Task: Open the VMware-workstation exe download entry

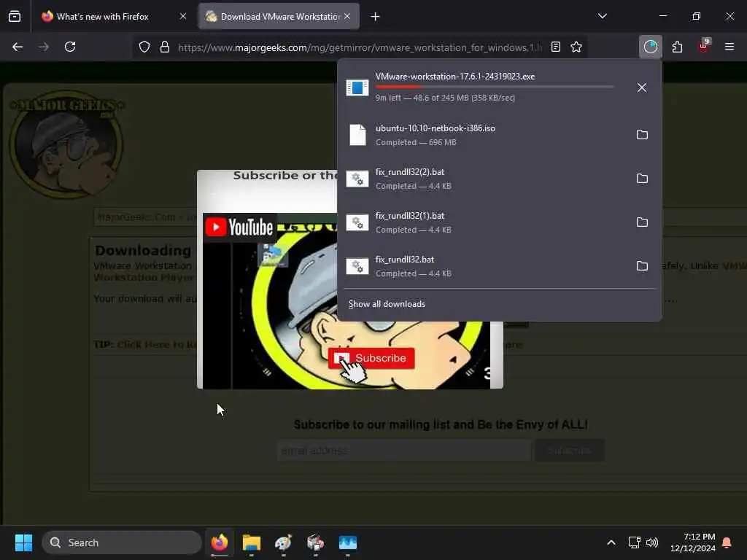Action: pyautogui.click(x=484, y=87)
